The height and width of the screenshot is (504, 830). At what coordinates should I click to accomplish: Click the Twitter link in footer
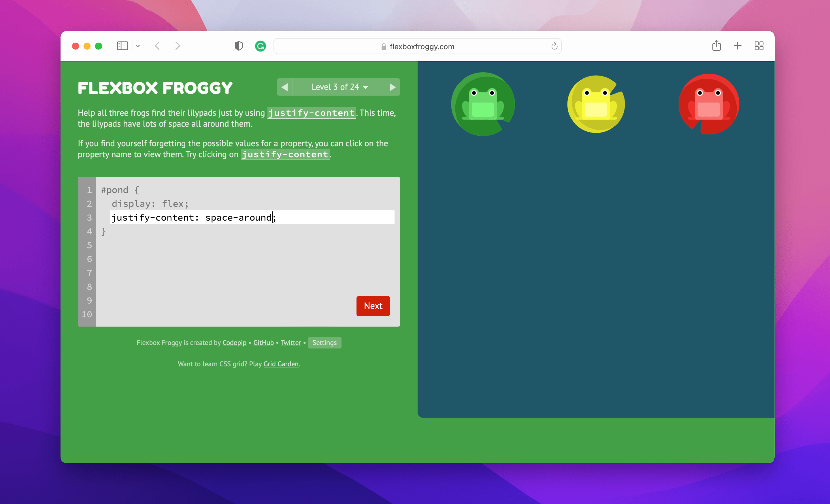coord(290,342)
